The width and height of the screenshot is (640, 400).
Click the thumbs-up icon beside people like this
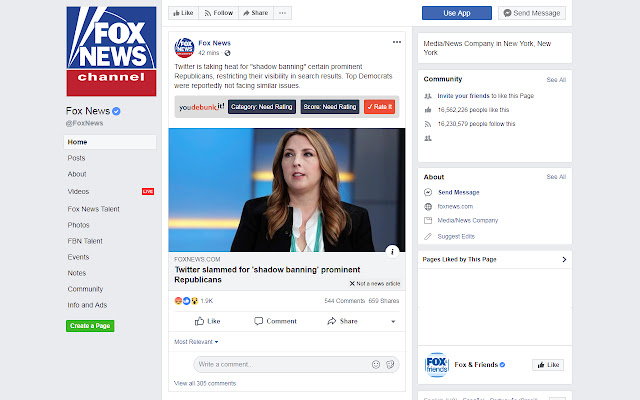tap(428, 110)
